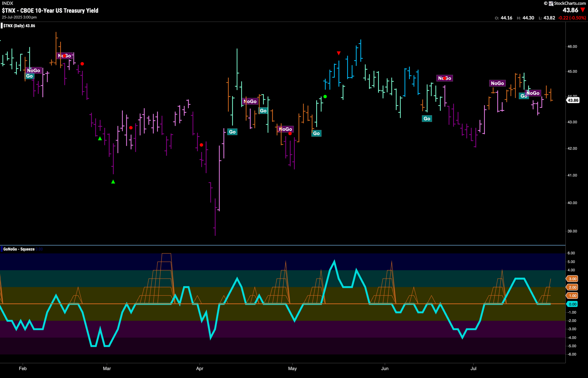Click the Jul label on time axis
The image size is (588, 378).
(473, 368)
